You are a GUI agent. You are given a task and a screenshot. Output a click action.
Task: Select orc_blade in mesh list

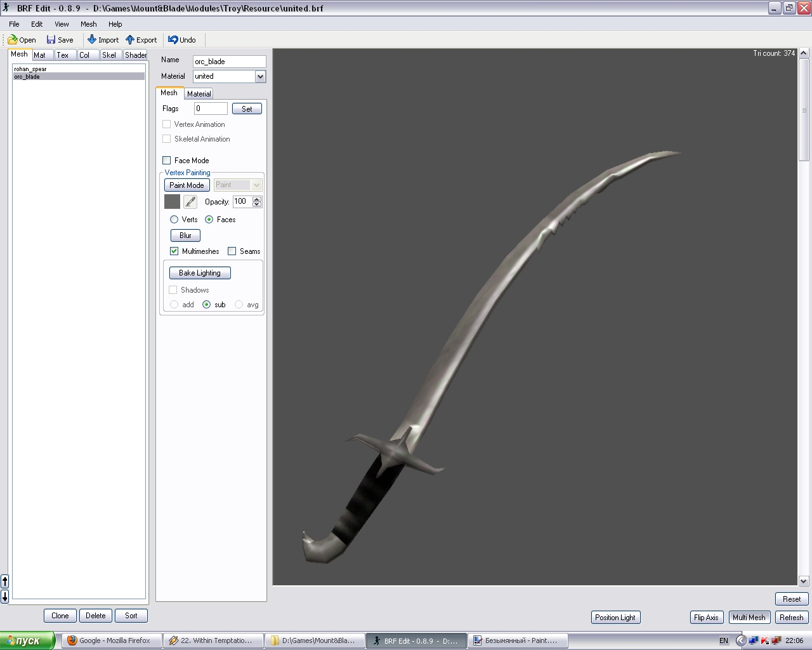[x=79, y=77]
